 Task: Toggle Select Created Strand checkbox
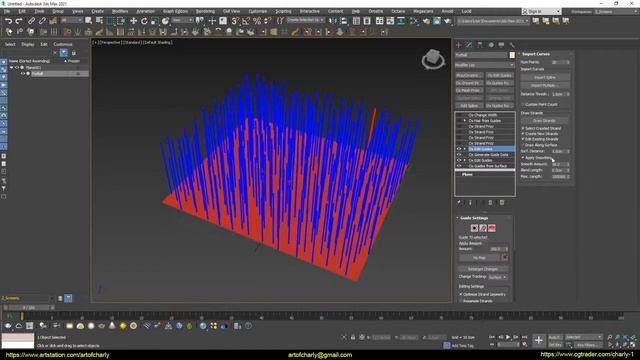pyautogui.click(x=523, y=128)
